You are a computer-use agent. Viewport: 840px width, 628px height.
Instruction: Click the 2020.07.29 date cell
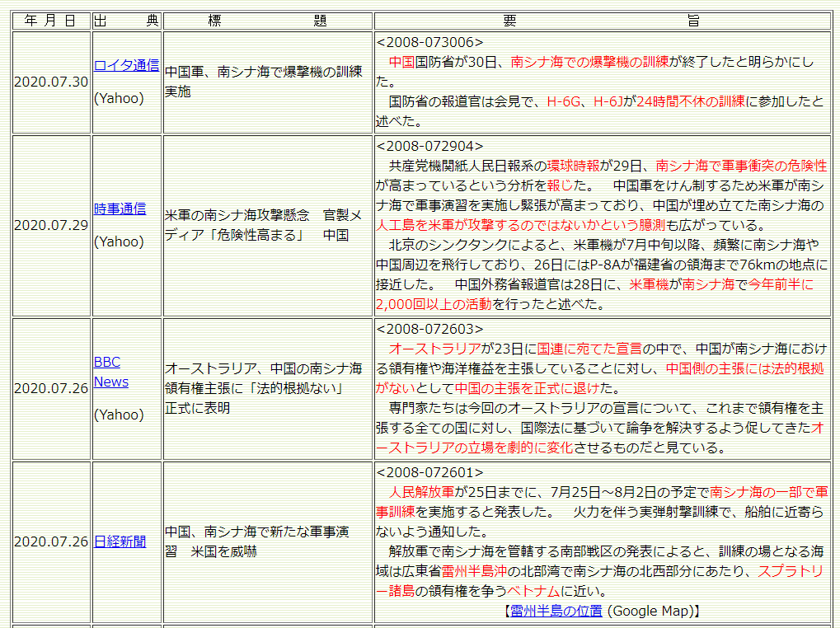pyautogui.click(x=51, y=225)
